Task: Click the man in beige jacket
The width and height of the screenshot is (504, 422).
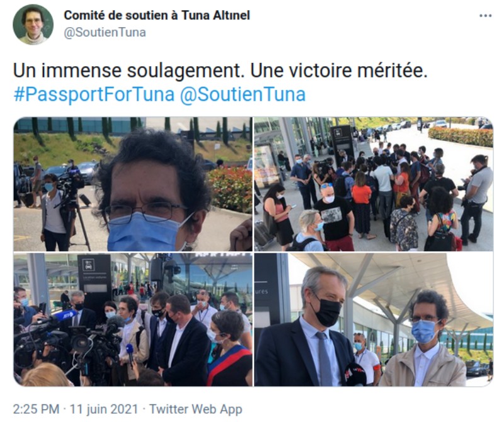Action: pyautogui.click(x=424, y=339)
